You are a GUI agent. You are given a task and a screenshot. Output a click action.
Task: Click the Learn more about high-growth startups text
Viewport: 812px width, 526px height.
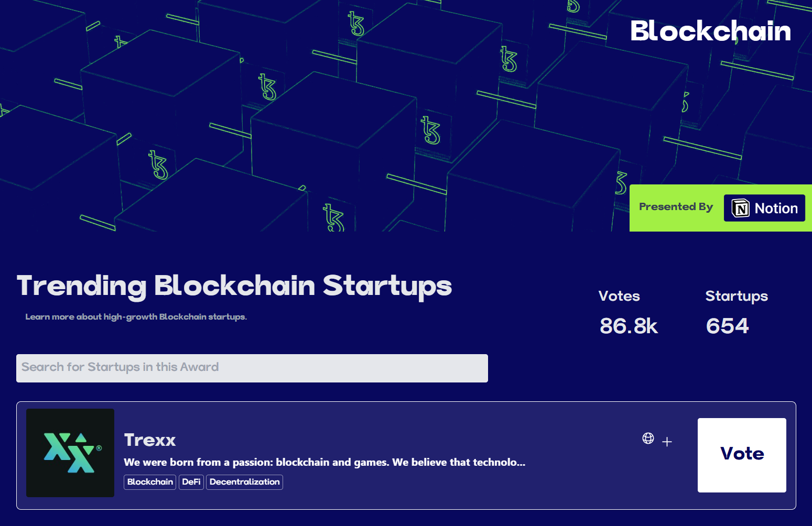[x=136, y=317]
